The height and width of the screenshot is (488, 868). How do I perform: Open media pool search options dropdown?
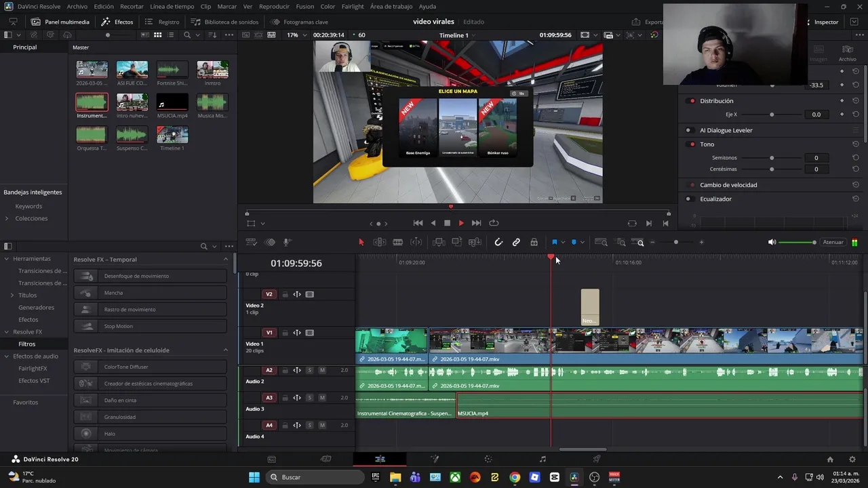click(197, 35)
